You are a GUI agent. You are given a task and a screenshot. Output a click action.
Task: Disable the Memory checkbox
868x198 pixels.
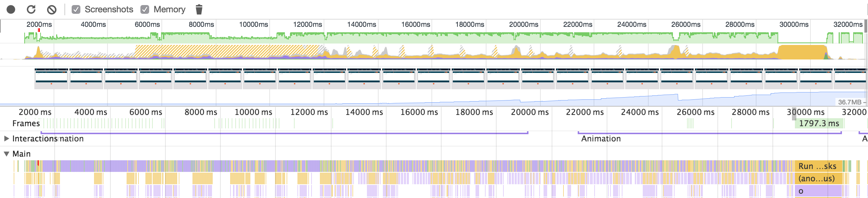pos(145,9)
